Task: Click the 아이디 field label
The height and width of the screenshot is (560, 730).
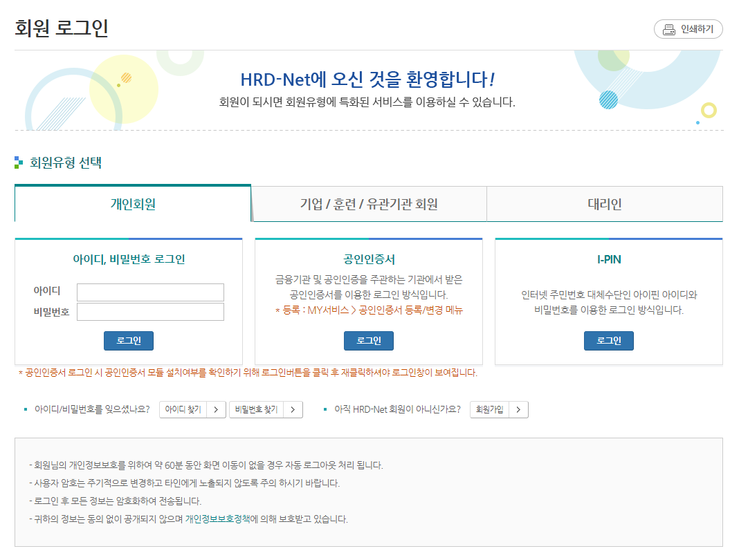Action: coord(46,290)
